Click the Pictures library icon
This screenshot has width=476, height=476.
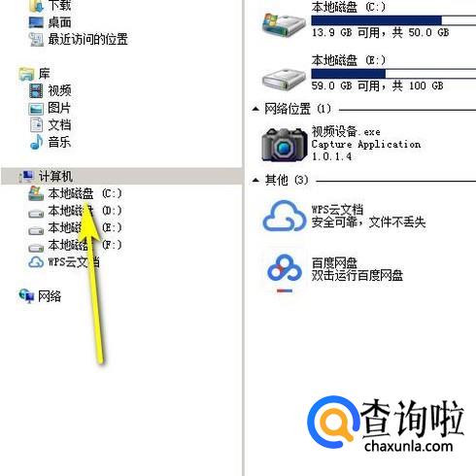click(36, 108)
